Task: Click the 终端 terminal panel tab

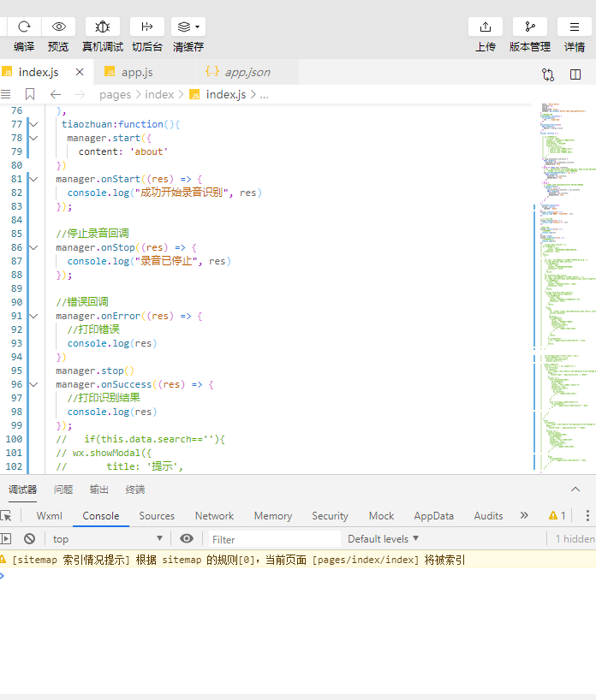Action: [135, 489]
